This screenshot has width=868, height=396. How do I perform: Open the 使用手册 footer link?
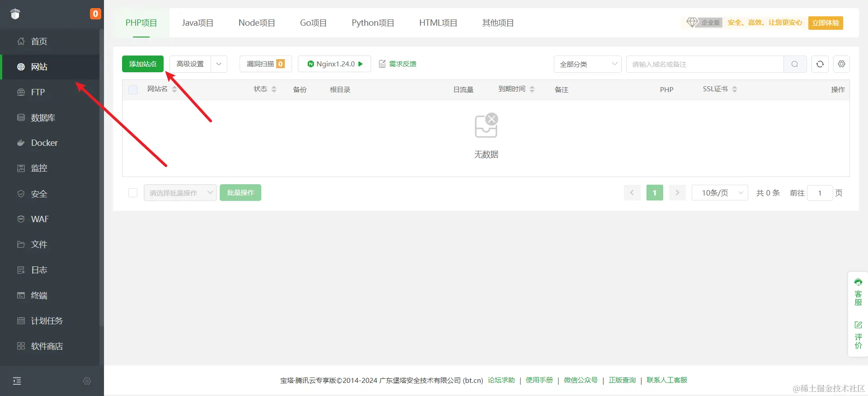coord(539,380)
